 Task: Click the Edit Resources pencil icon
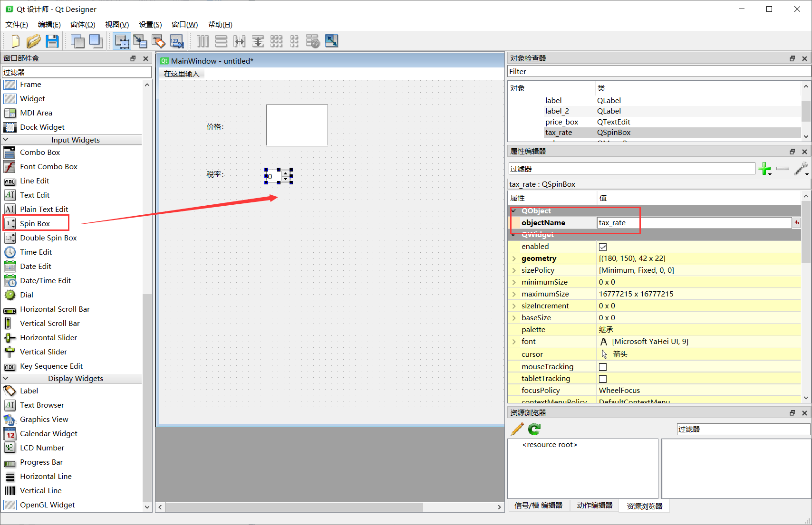point(517,429)
